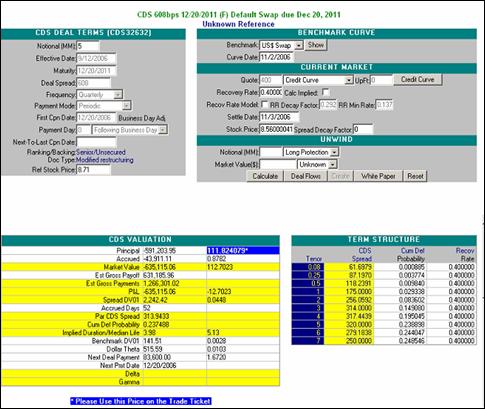485x409 pixels.
Task: Click the Reset button
Action: point(415,176)
